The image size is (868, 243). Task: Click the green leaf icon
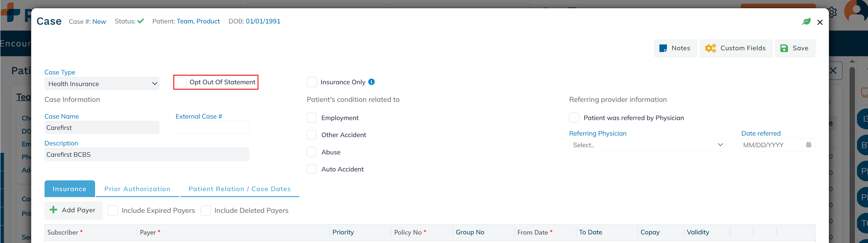pos(806,22)
